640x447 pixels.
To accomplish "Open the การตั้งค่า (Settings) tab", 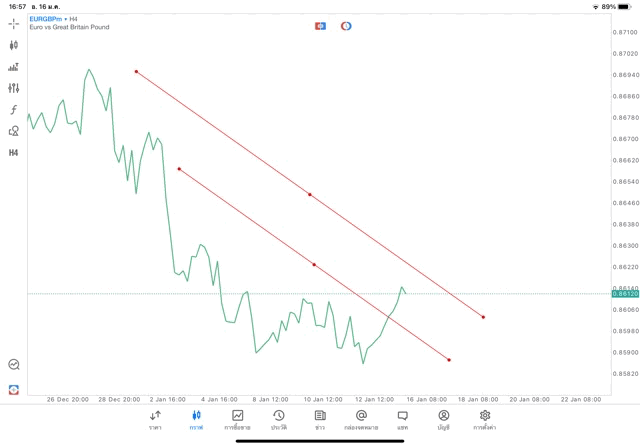I will tap(484, 419).
